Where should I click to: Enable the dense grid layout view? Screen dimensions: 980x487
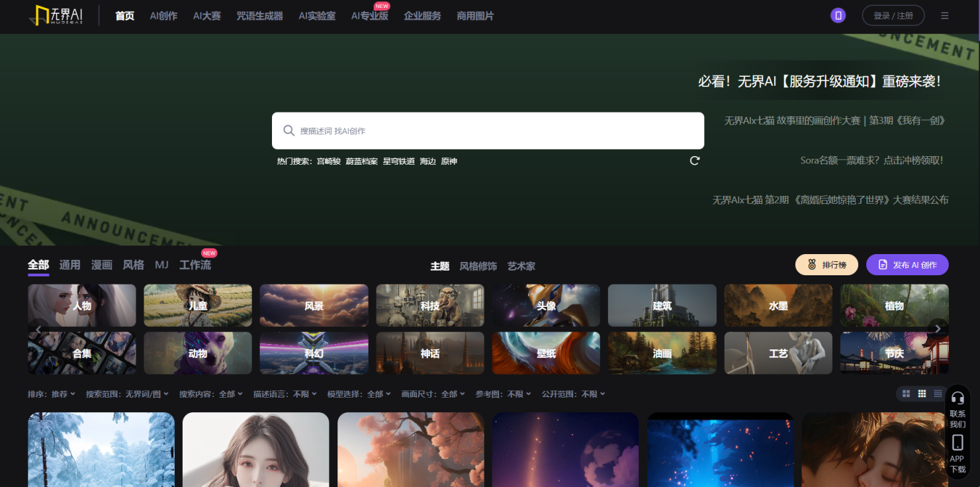[938, 393]
